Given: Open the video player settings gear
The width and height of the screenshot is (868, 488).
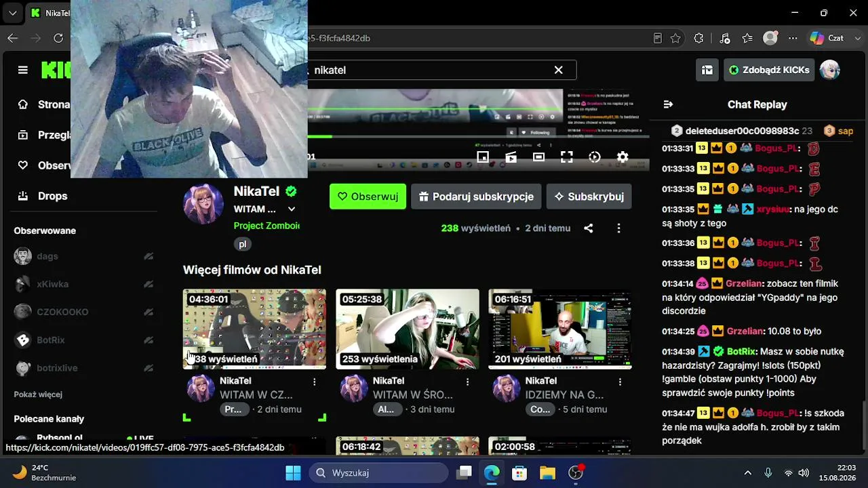Looking at the screenshot, I should click(x=623, y=157).
